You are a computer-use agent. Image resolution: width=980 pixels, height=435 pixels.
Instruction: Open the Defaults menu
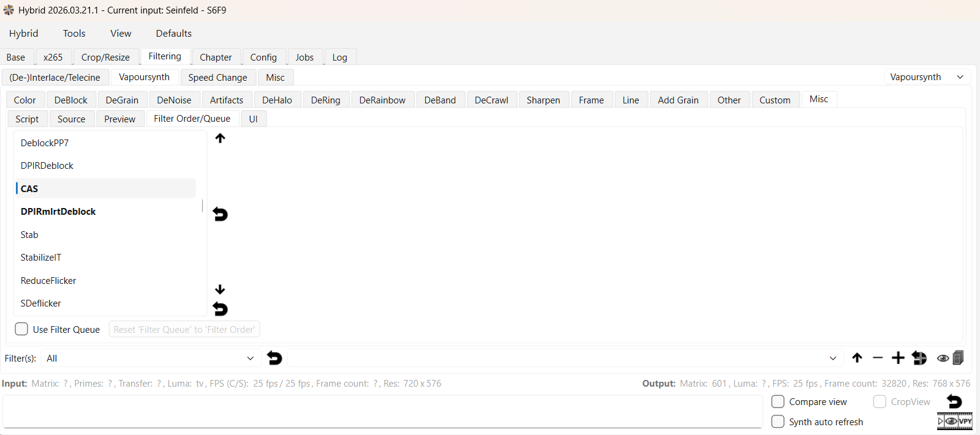[x=174, y=33]
